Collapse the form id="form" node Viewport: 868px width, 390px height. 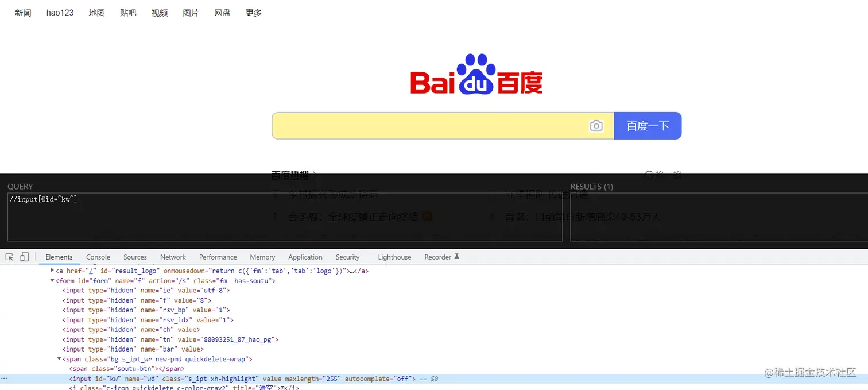(53, 281)
